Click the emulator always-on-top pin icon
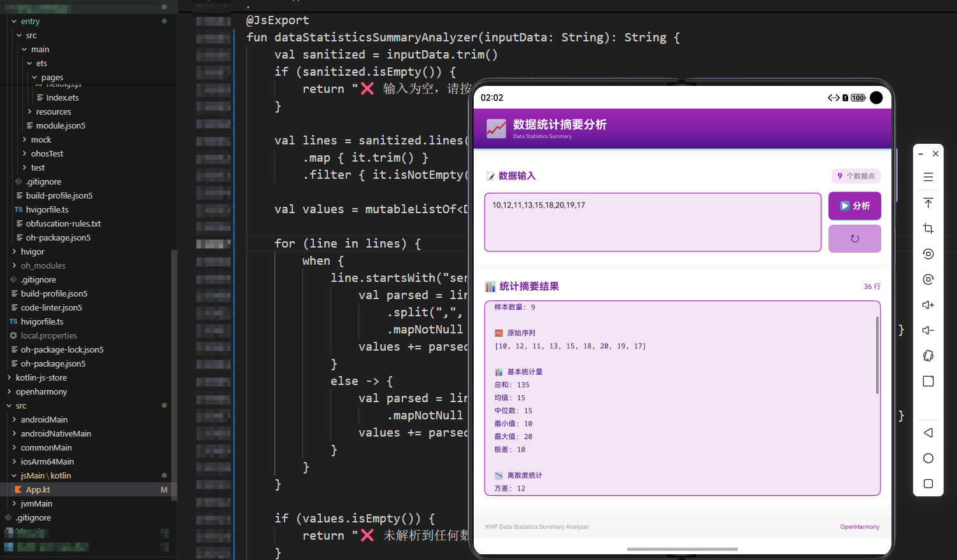This screenshot has height=560, width=957. point(928,203)
